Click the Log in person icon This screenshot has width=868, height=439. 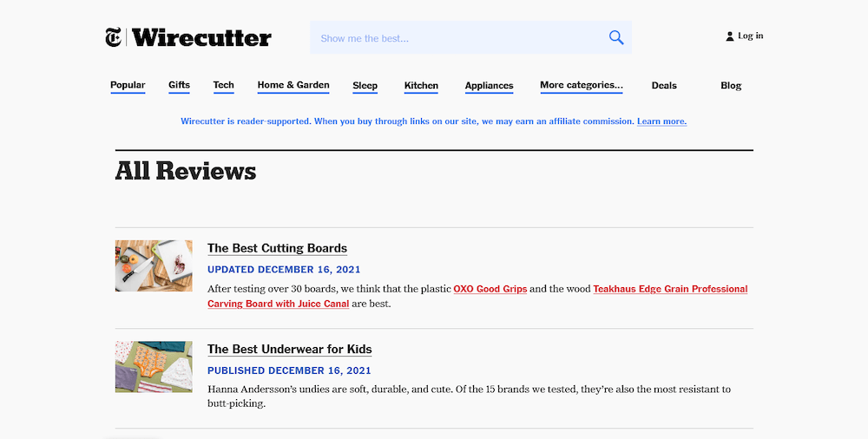(730, 36)
